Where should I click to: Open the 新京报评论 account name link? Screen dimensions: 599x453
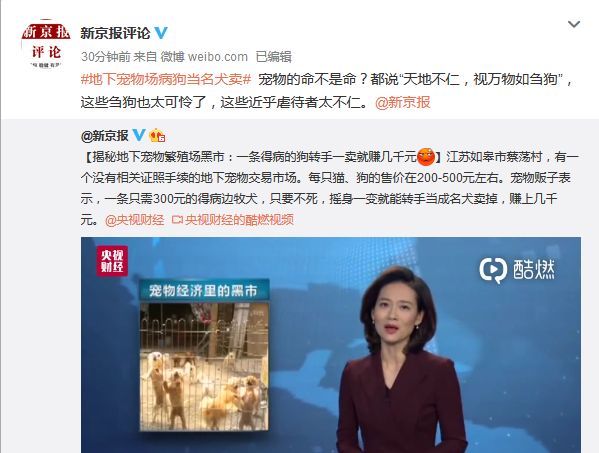pyautogui.click(x=115, y=33)
